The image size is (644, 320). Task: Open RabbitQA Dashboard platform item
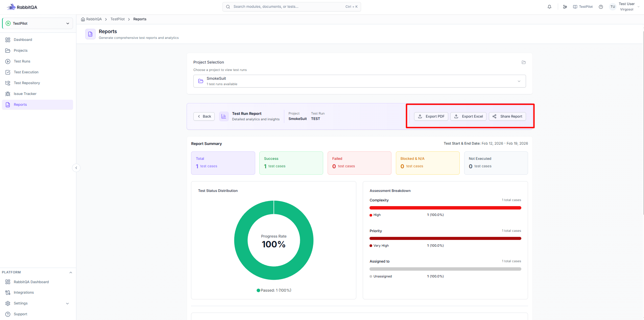pos(38,282)
